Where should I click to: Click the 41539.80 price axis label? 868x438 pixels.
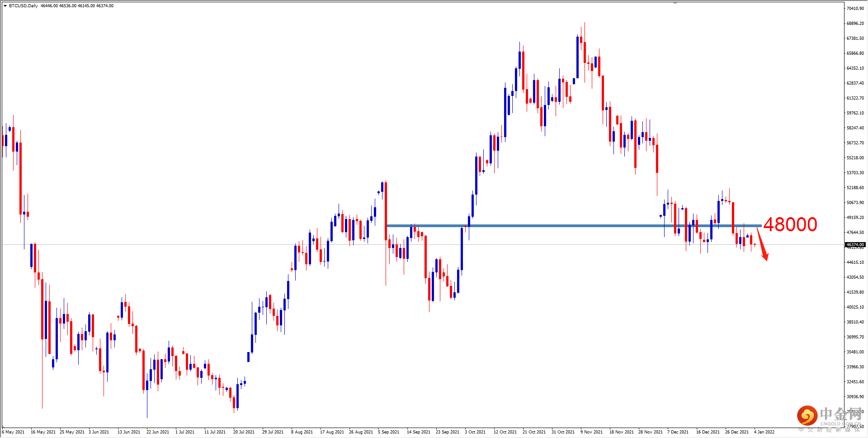point(855,292)
